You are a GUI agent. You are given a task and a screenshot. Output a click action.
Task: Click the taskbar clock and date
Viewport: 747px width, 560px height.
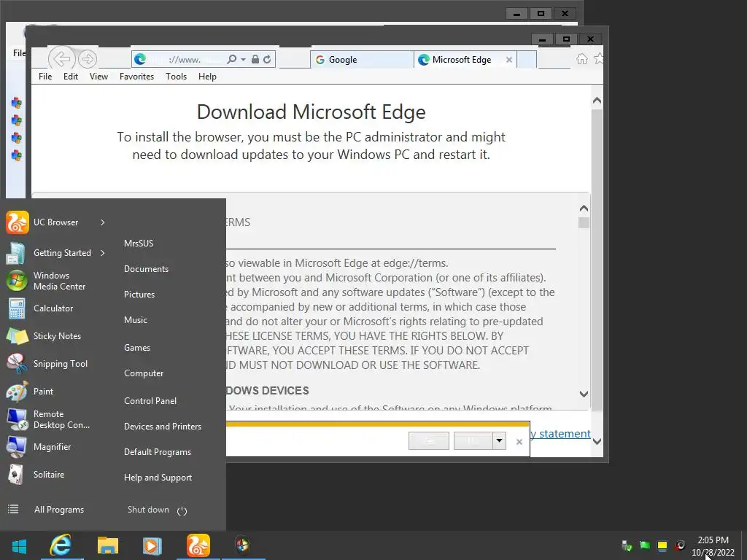tap(713, 546)
